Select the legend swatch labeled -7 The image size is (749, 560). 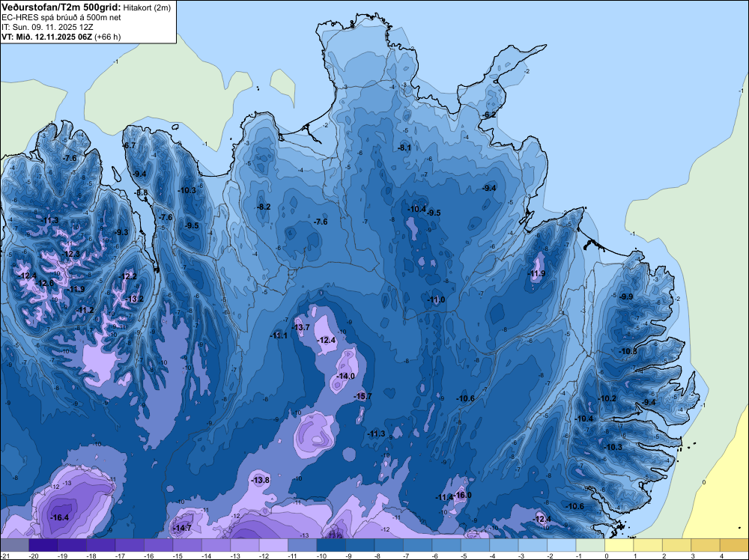417,545
